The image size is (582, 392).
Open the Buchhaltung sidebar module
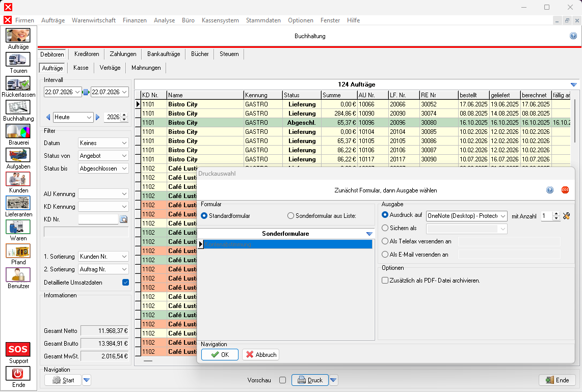18,111
